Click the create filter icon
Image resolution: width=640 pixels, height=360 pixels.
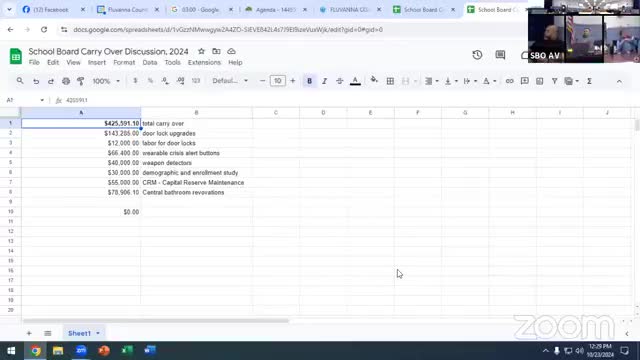tap(554, 81)
